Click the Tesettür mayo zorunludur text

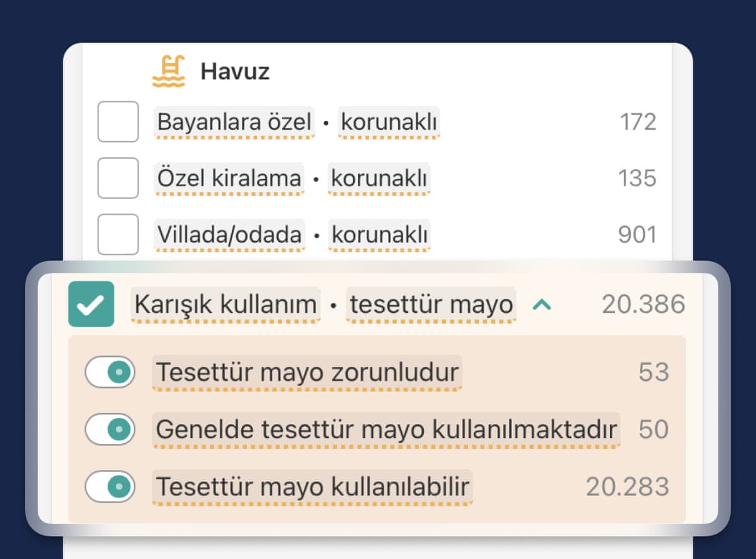coord(307,373)
